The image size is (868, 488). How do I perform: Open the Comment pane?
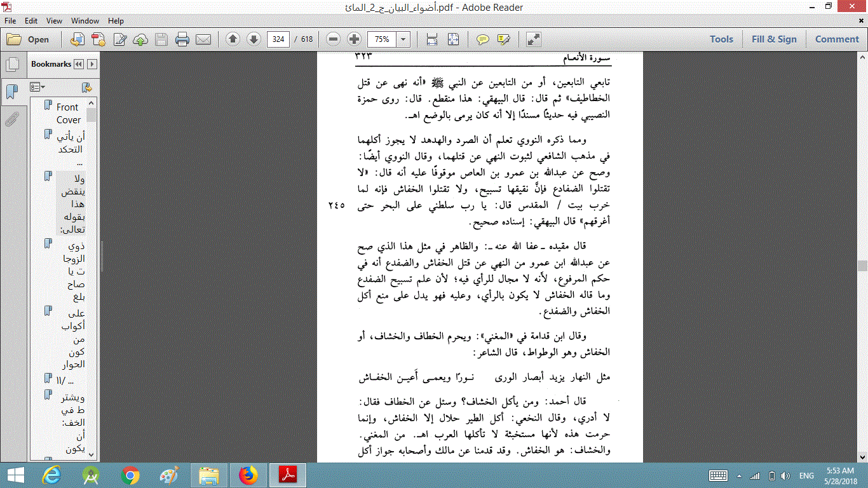point(837,39)
